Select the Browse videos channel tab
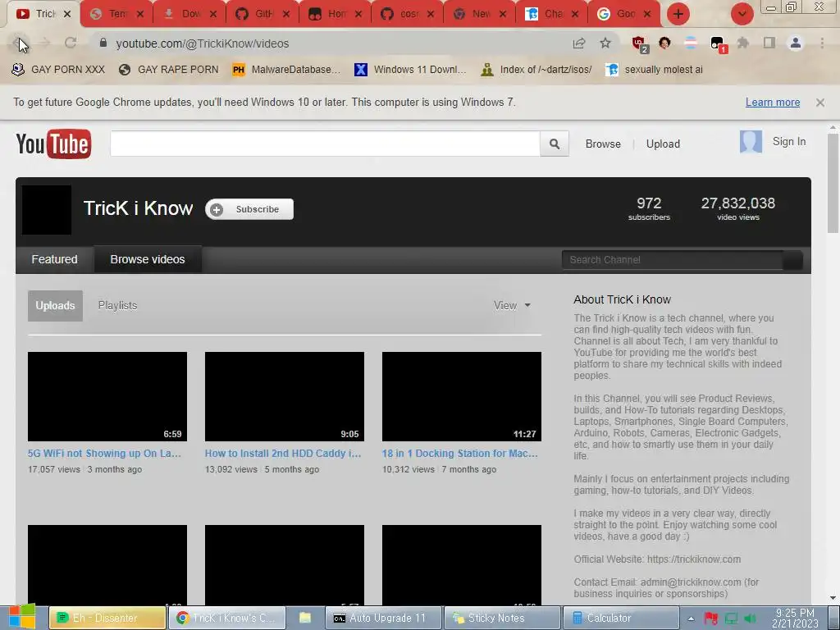 (148, 259)
